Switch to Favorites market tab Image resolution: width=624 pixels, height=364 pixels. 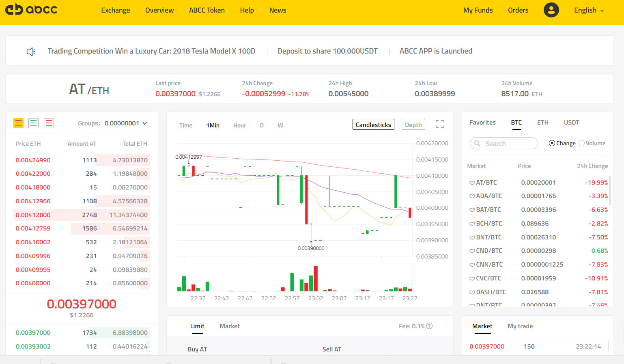482,123
